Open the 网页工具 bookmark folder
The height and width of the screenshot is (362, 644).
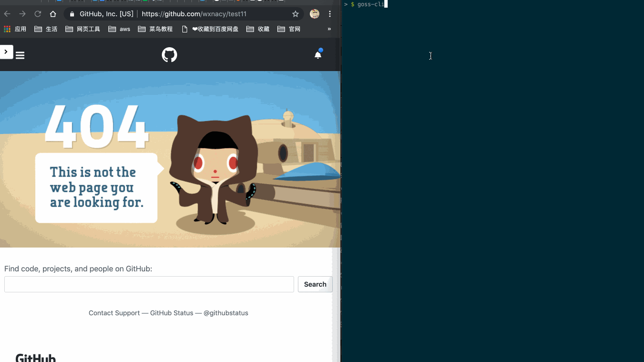click(x=83, y=29)
